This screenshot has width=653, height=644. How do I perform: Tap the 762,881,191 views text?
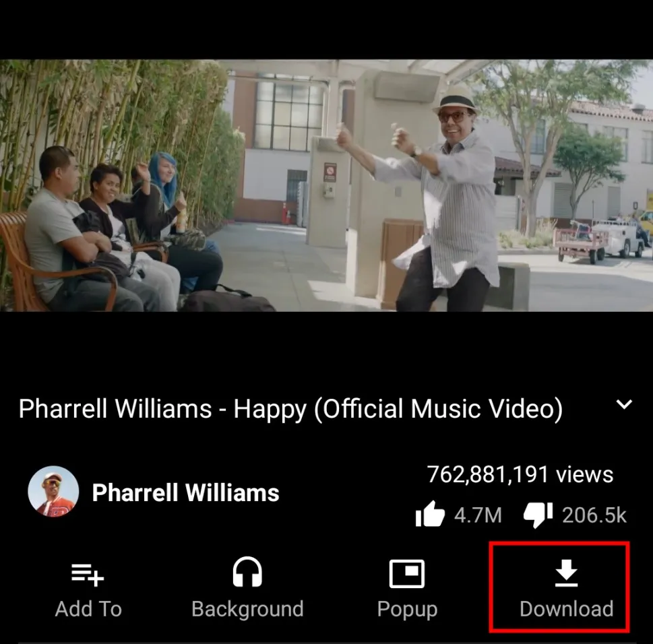[x=520, y=474]
